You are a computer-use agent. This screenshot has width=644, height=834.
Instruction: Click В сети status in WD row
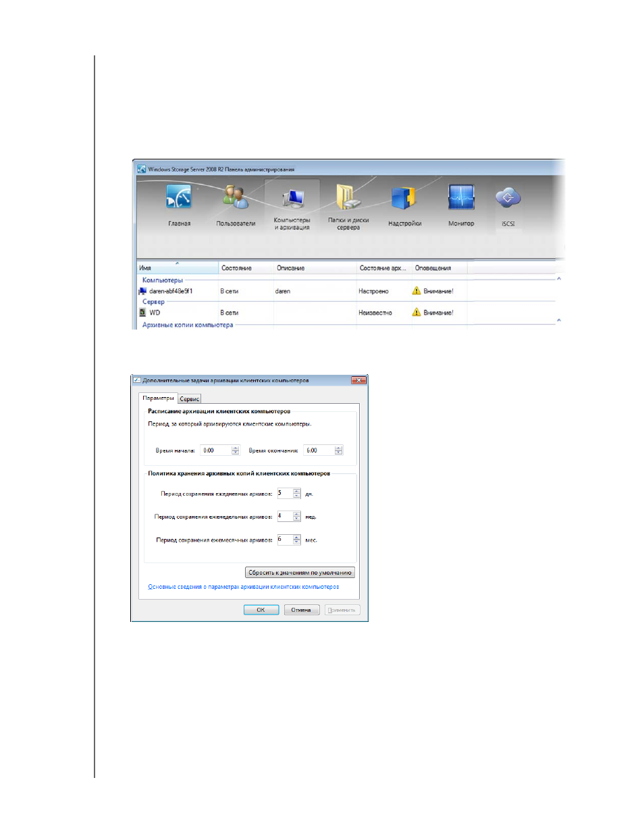230,313
